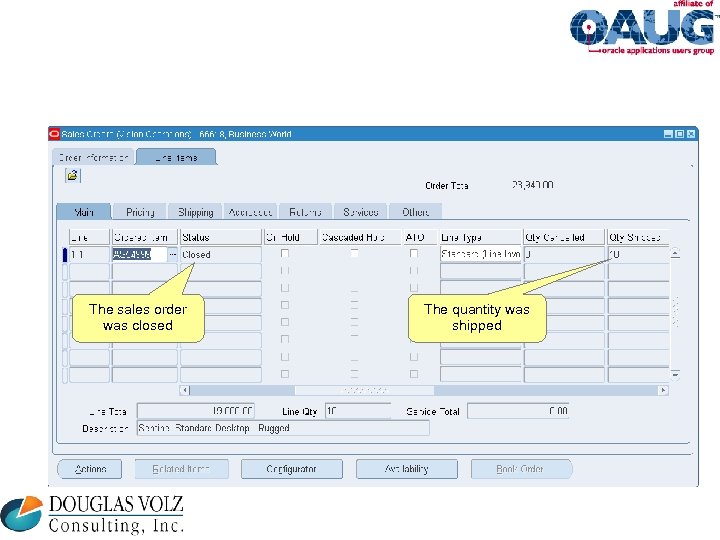The image size is (720, 540).
Task: Click the Line Type cell of line 1.1
Action: coord(481,254)
